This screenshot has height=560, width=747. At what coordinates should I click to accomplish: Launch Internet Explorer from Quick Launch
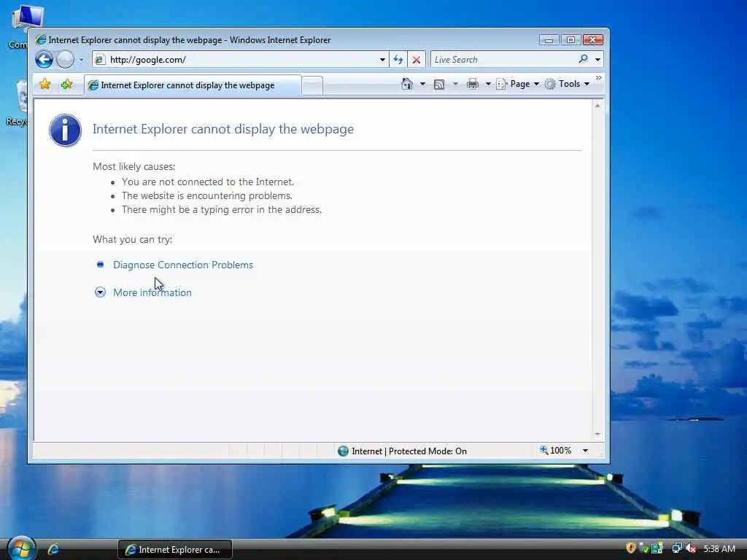point(53,549)
